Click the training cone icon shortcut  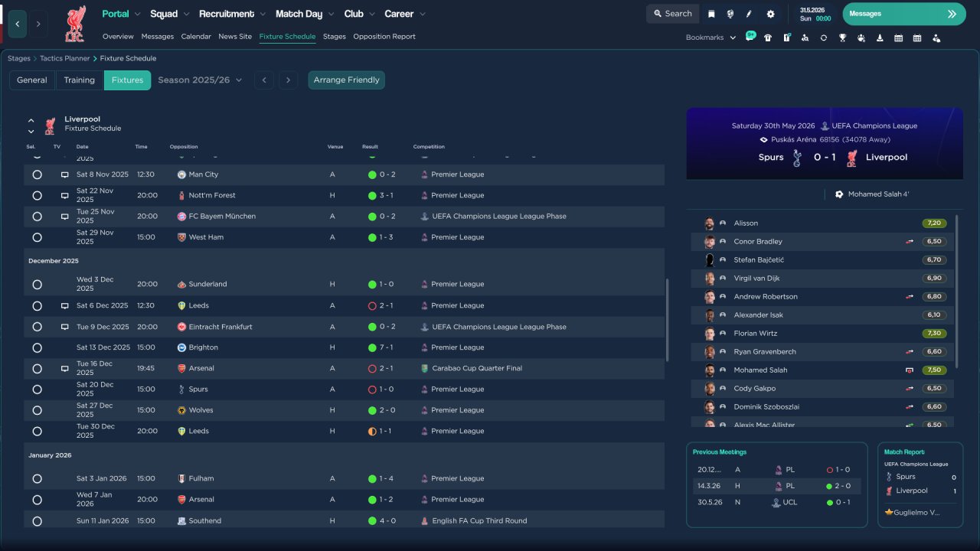click(x=880, y=37)
